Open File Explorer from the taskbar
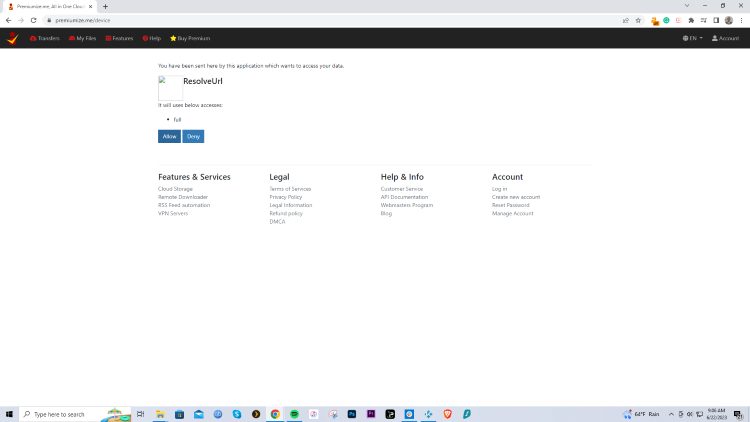Image resolution: width=750 pixels, height=422 pixels. (160, 414)
